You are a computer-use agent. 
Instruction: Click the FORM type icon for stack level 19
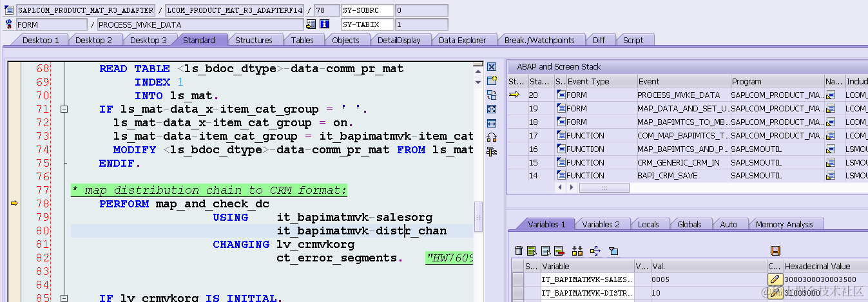(x=561, y=109)
